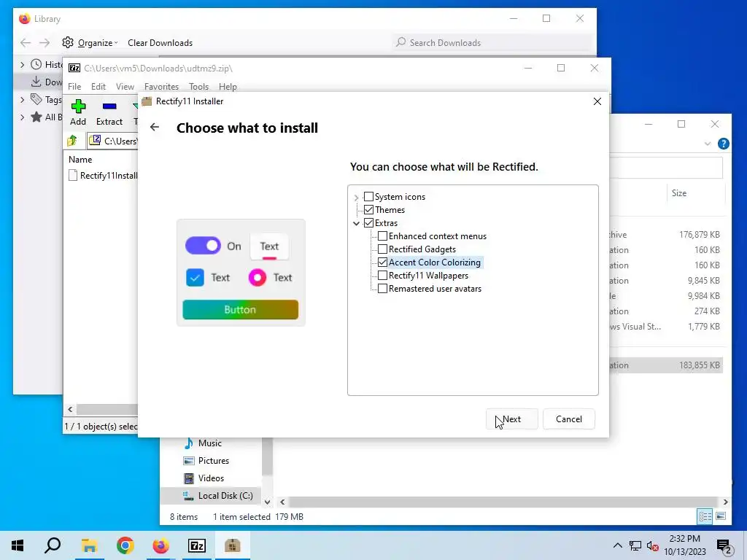Viewport: 747px width, 560px height.
Task: Open Google Chrome from taskbar
Action: click(125, 545)
